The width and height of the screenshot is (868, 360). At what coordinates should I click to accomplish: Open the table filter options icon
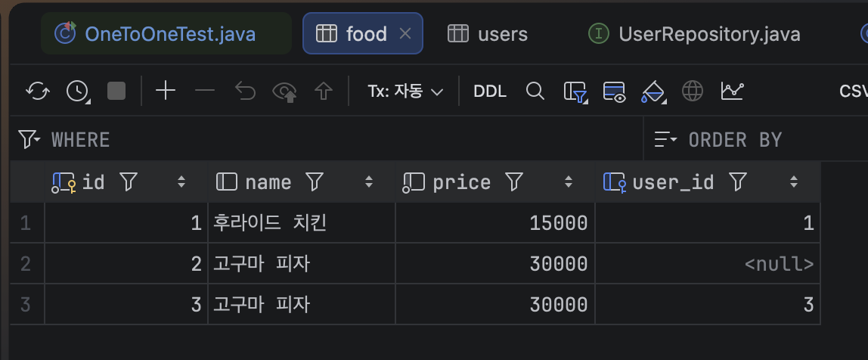click(575, 92)
